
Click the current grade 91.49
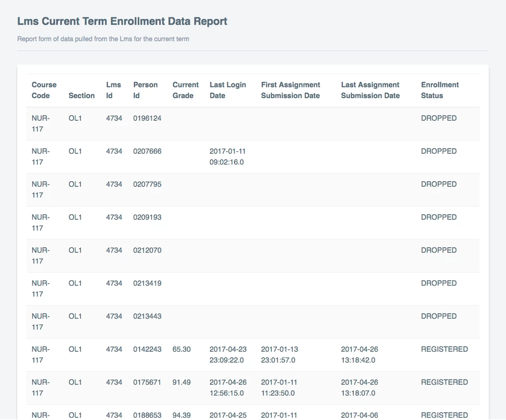tap(182, 382)
